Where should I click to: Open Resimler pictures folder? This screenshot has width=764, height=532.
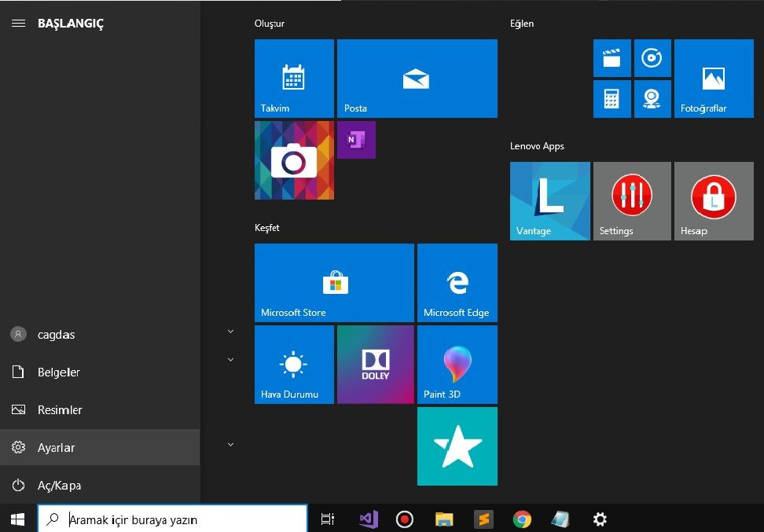point(100,409)
